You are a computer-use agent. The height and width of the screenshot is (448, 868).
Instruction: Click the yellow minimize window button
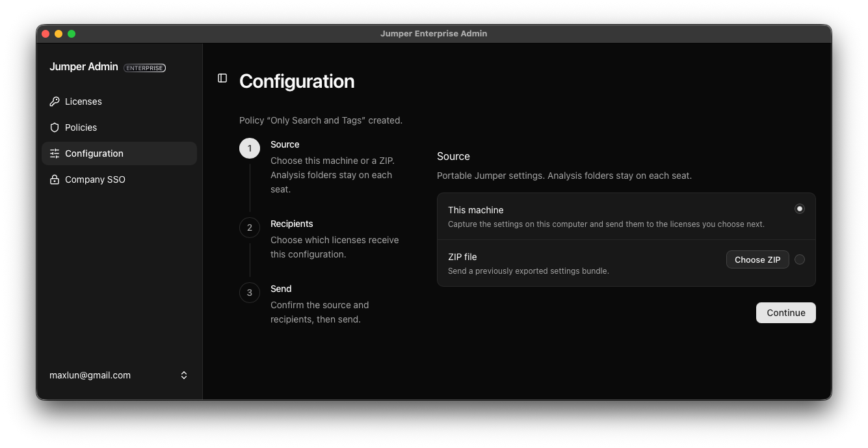(x=59, y=34)
